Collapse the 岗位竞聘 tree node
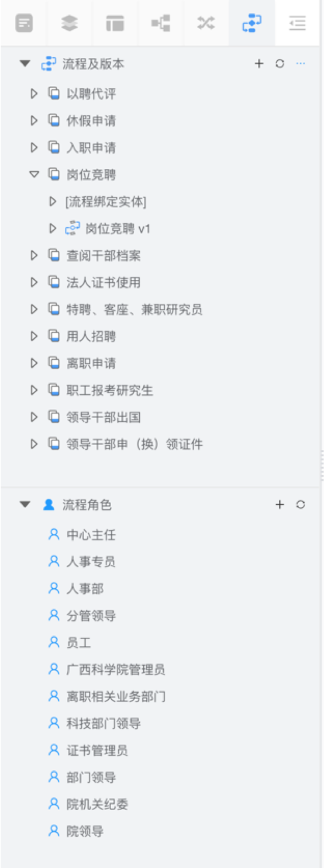Screen dimensions: 324x868 tap(34, 174)
